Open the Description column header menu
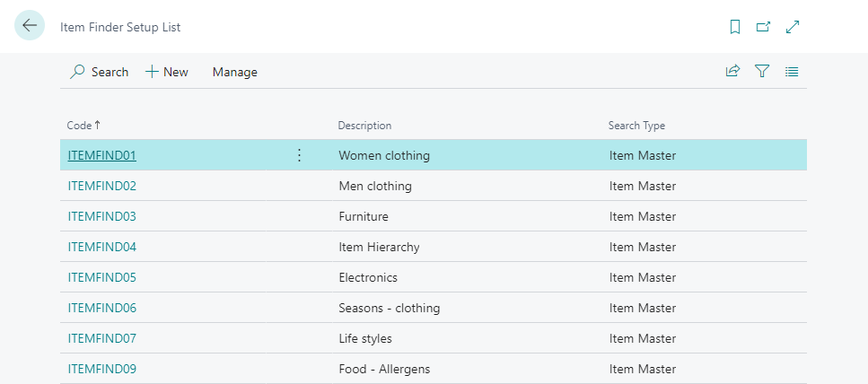This screenshot has height=384, width=868. pos(364,126)
